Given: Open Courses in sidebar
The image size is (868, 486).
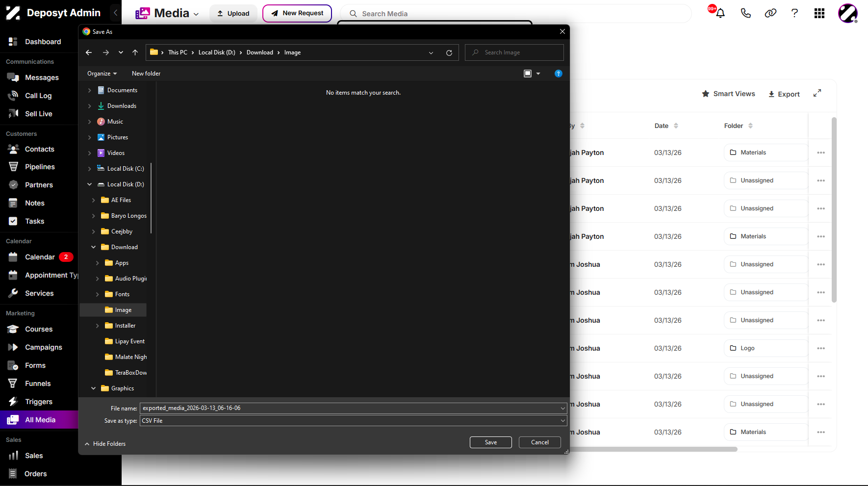Looking at the screenshot, I should [x=39, y=329].
